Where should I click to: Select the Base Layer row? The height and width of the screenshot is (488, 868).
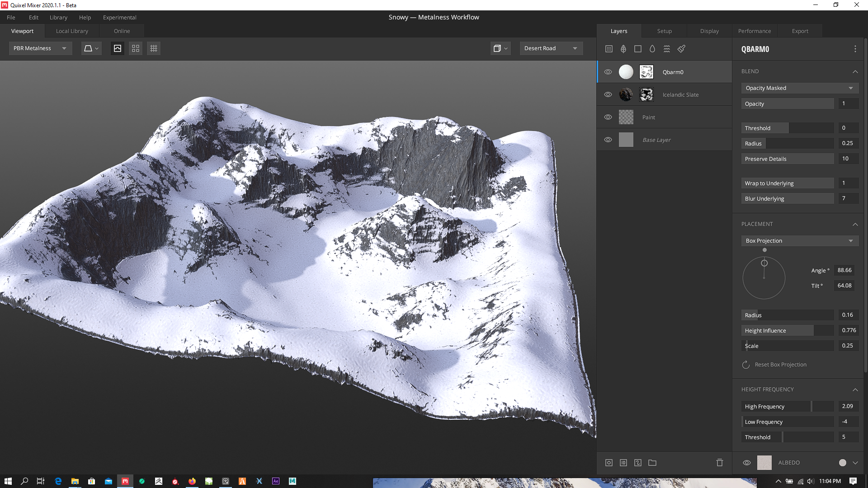[x=664, y=140]
